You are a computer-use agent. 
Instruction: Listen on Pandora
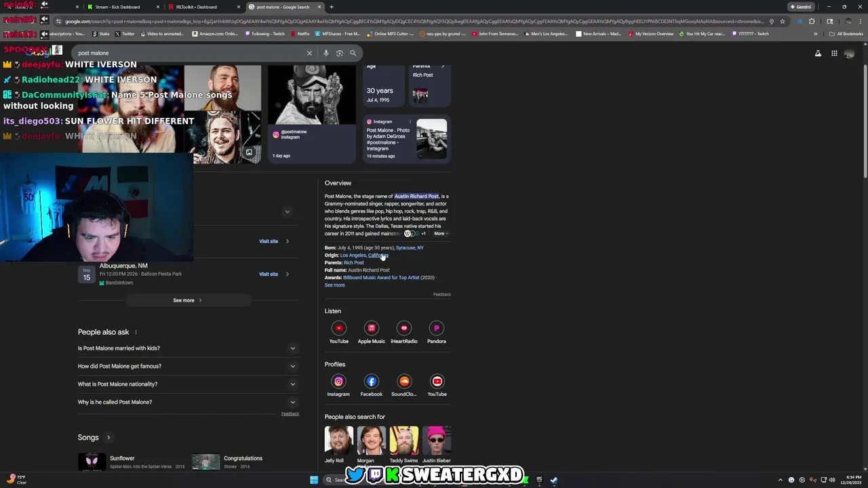click(437, 332)
